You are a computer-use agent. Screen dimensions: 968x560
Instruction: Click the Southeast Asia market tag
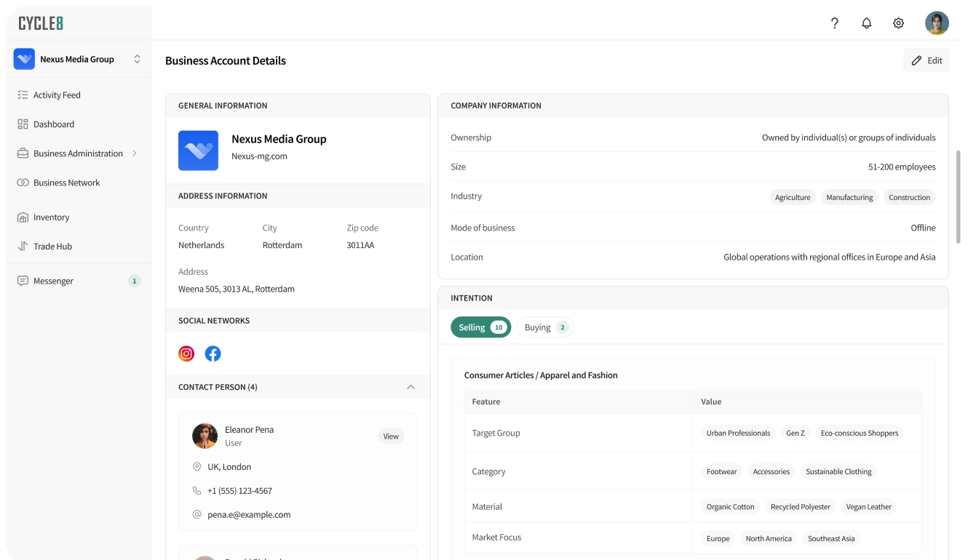click(831, 538)
